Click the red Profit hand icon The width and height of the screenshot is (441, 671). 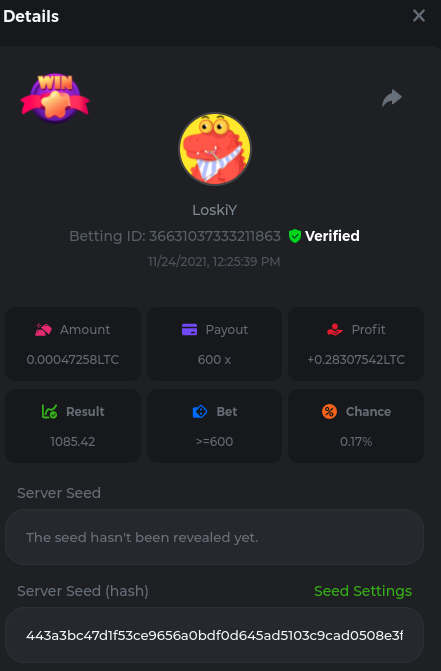pos(335,330)
